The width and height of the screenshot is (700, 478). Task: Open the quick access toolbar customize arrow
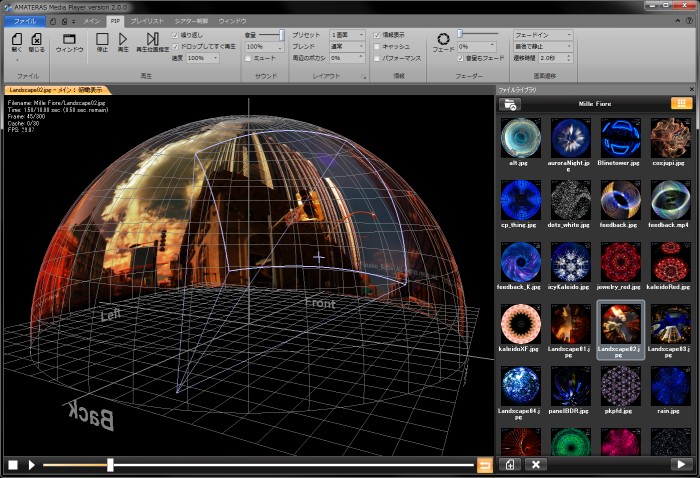(74, 21)
